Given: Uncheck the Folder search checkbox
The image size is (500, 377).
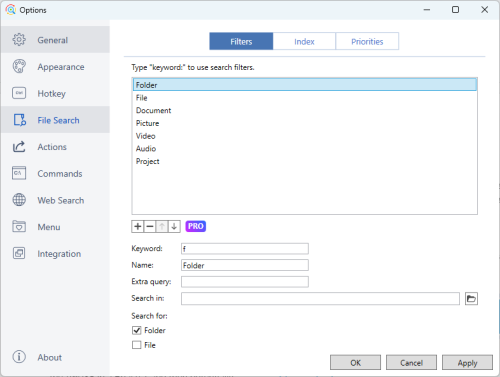Looking at the screenshot, I should 137,330.
